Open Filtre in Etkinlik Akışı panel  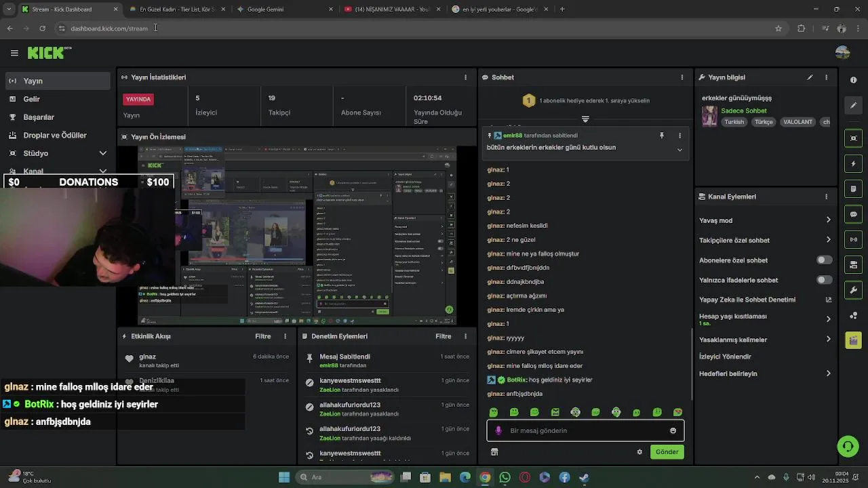(263, 336)
